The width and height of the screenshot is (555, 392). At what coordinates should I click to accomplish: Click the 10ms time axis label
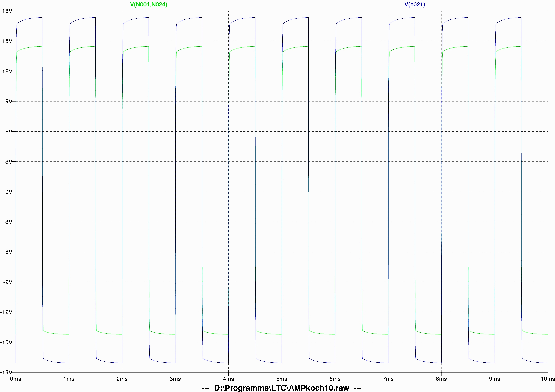pos(547,379)
